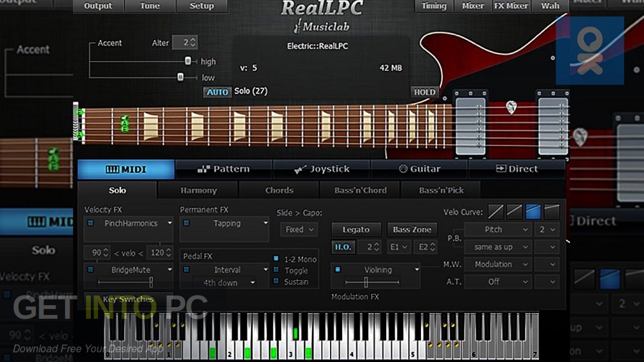This screenshot has height=362, width=644.
Task: Open the Wah panel
Action: [550, 6]
